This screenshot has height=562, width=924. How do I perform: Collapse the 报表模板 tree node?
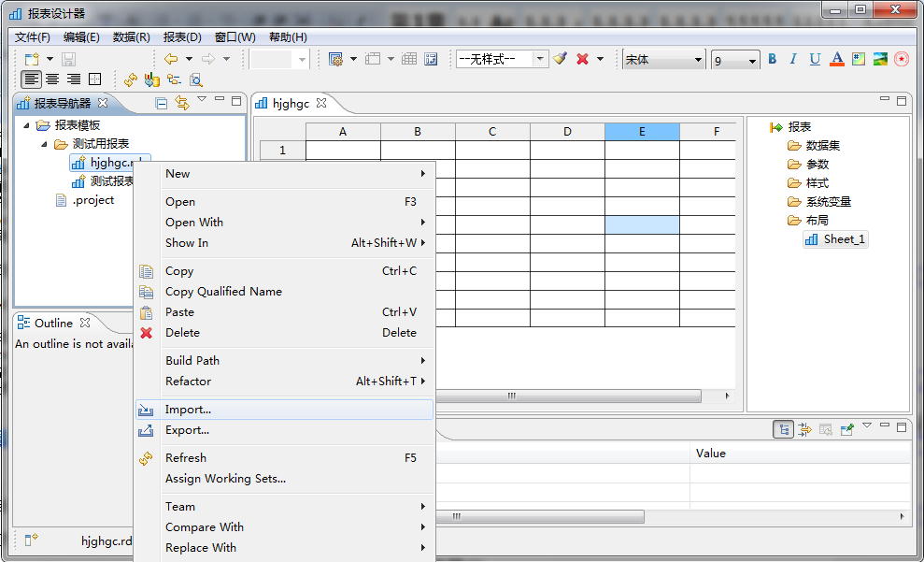click(26, 125)
